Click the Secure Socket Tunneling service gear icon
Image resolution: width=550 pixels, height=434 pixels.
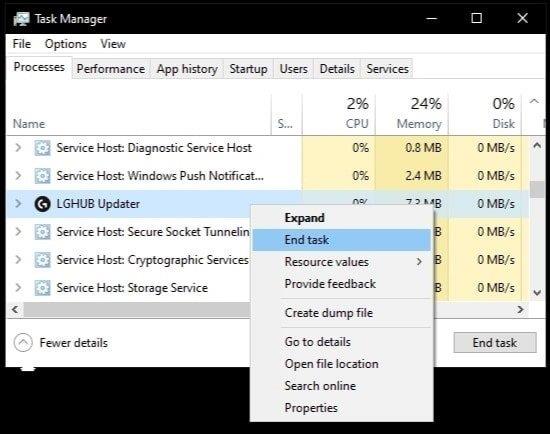pyautogui.click(x=42, y=232)
